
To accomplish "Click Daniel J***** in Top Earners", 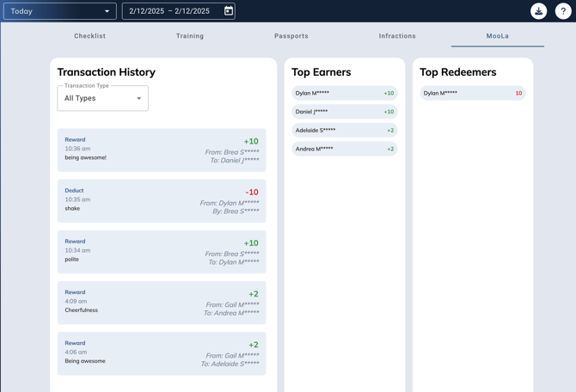I will pyautogui.click(x=344, y=112).
